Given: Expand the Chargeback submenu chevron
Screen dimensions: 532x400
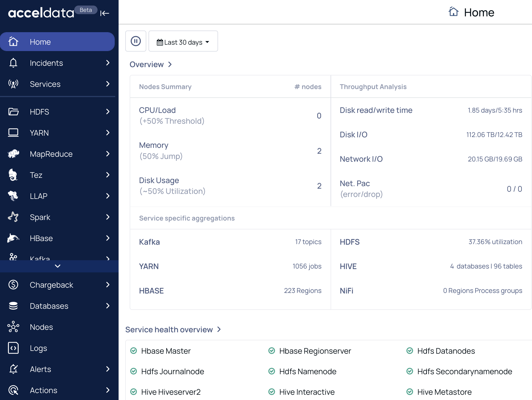Looking at the screenshot, I should tap(108, 285).
